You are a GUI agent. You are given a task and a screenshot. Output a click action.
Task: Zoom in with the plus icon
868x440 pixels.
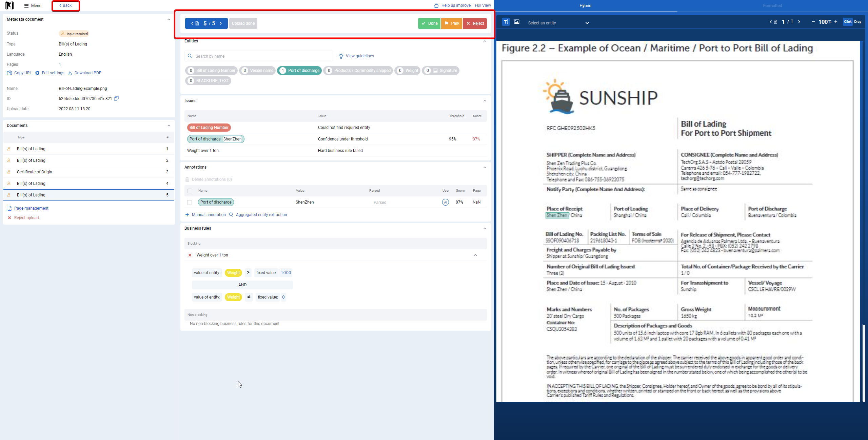tap(836, 22)
